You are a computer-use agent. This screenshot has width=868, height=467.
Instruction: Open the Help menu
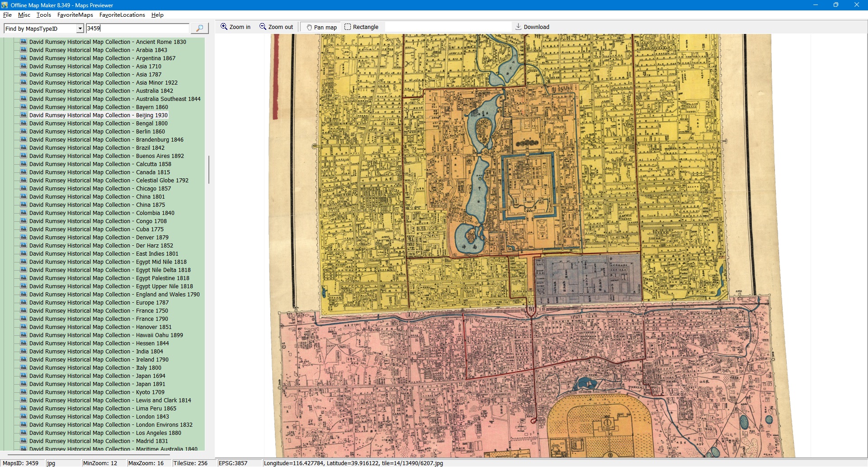(157, 15)
